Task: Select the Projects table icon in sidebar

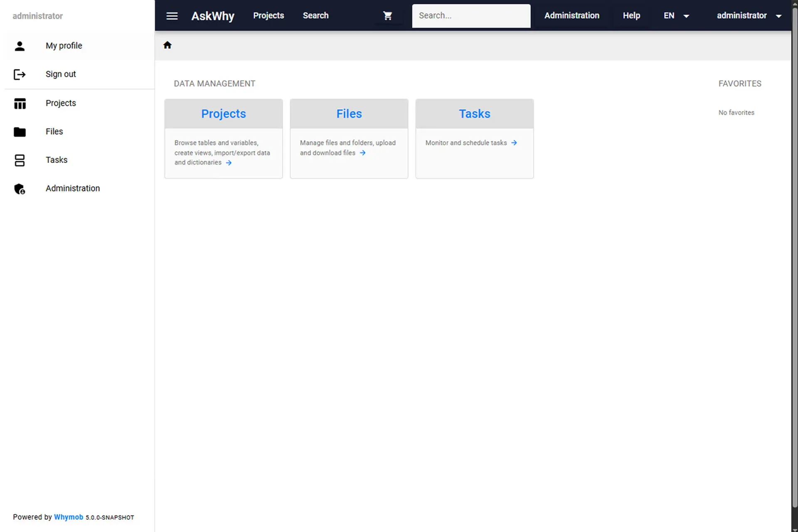Action: pyautogui.click(x=20, y=103)
